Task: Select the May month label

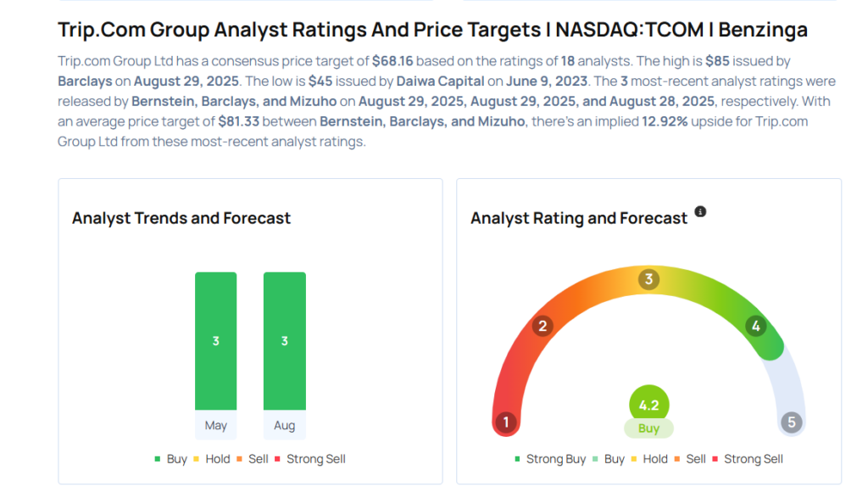Action: pyautogui.click(x=216, y=425)
